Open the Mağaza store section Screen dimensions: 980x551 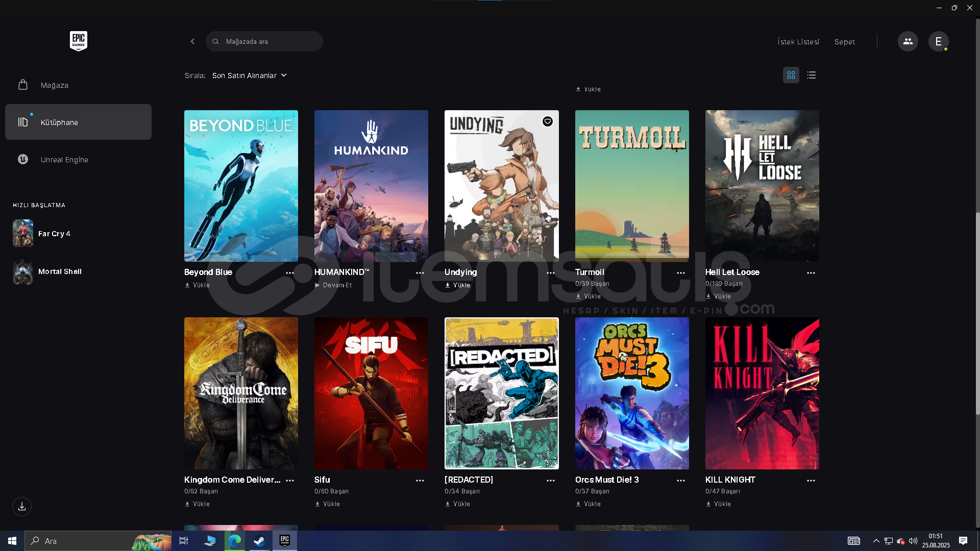point(78,85)
